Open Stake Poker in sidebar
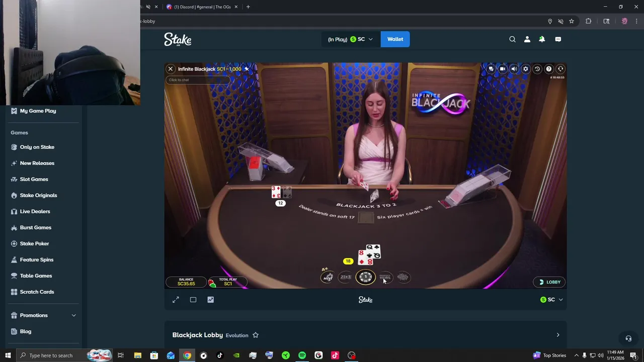Screen dimensions: 644x362 pos(34,243)
